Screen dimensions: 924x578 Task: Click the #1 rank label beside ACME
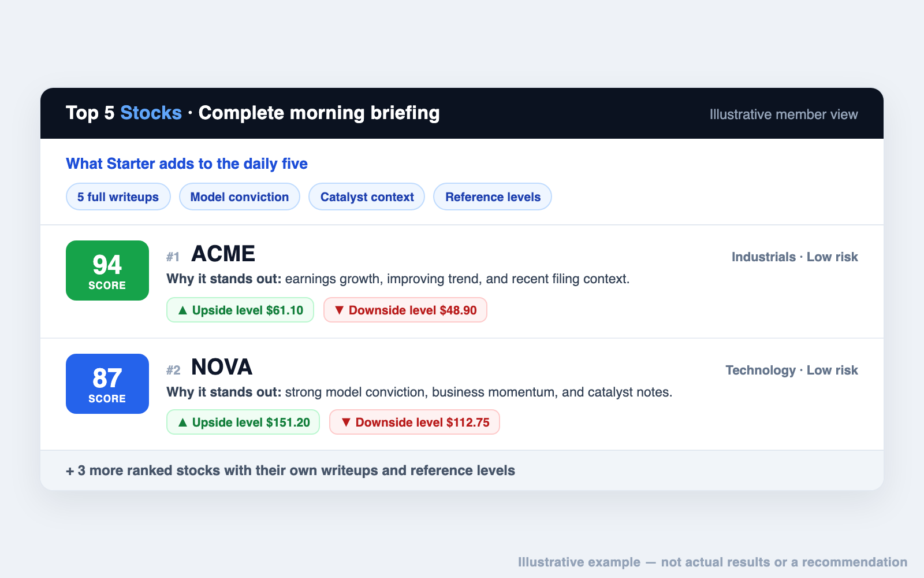(x=173, y=257)
